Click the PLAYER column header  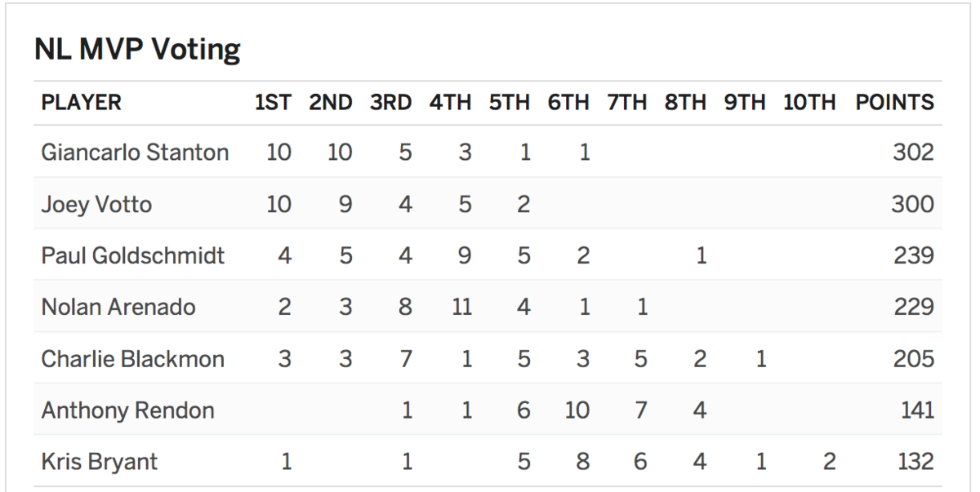coord(81,103)
